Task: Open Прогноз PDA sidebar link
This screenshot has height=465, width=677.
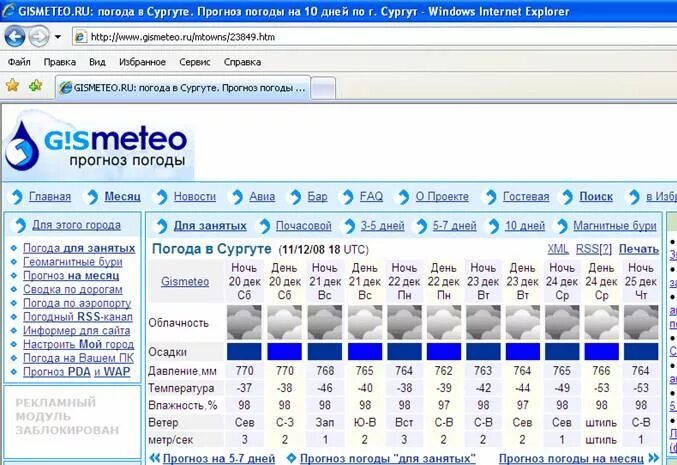Action: pyautogui.click(x=57, y=372)
